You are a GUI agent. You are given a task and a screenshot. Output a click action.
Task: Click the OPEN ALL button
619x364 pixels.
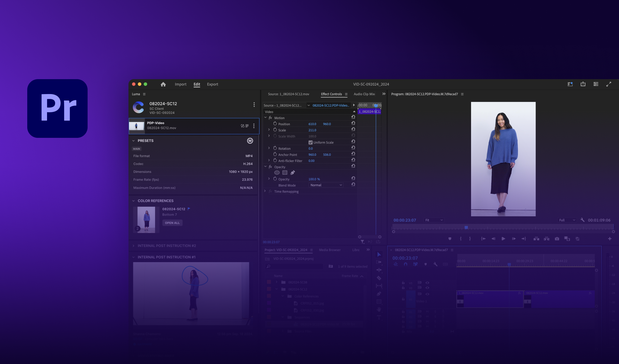pyautogui.click(x=172, y=223)
